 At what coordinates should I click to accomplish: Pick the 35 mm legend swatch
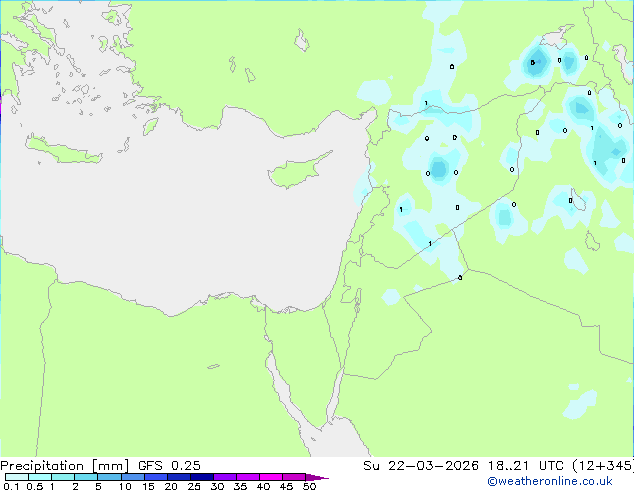(247, 477)
